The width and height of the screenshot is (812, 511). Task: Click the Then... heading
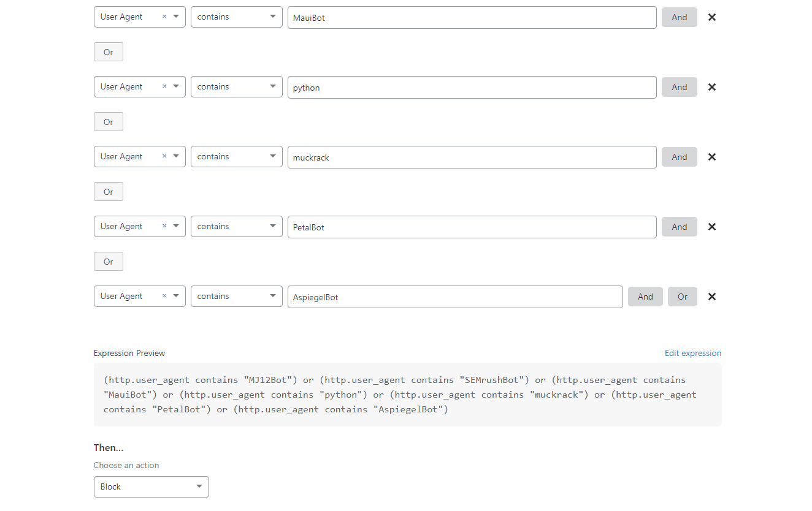[x=109, y=448]
